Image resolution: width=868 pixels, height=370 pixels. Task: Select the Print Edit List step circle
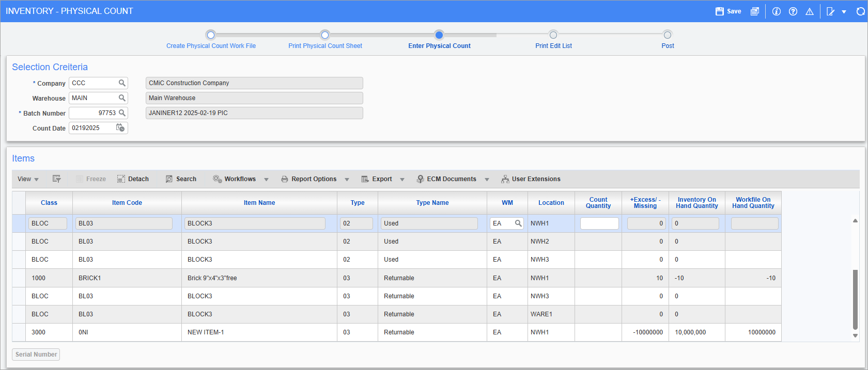(x=553, y=35)
